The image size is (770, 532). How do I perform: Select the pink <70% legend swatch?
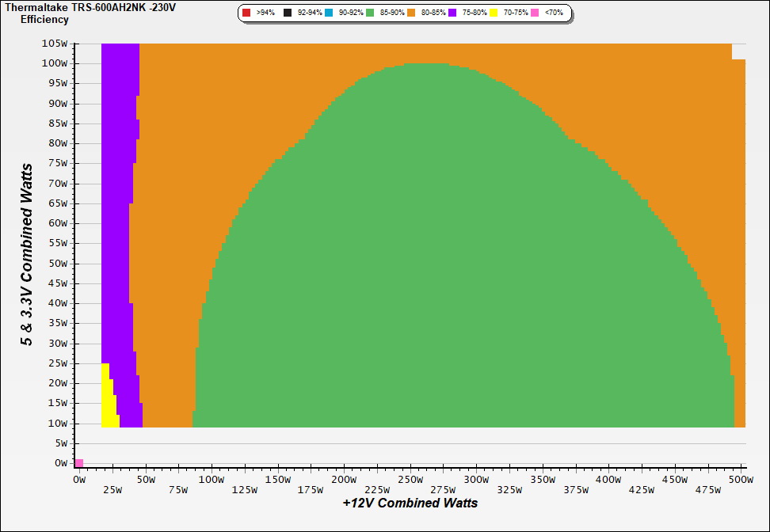[x=535, y=13]
